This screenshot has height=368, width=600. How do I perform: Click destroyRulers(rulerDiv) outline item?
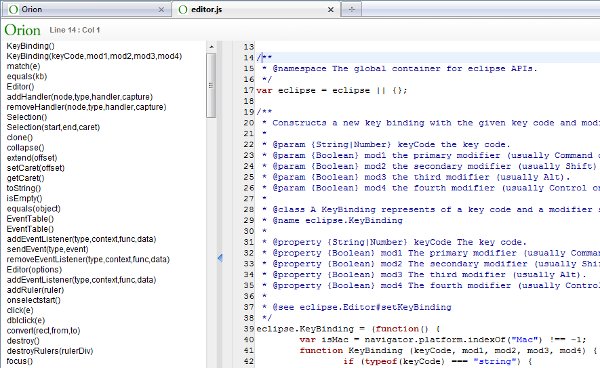[x=50, y=351]
